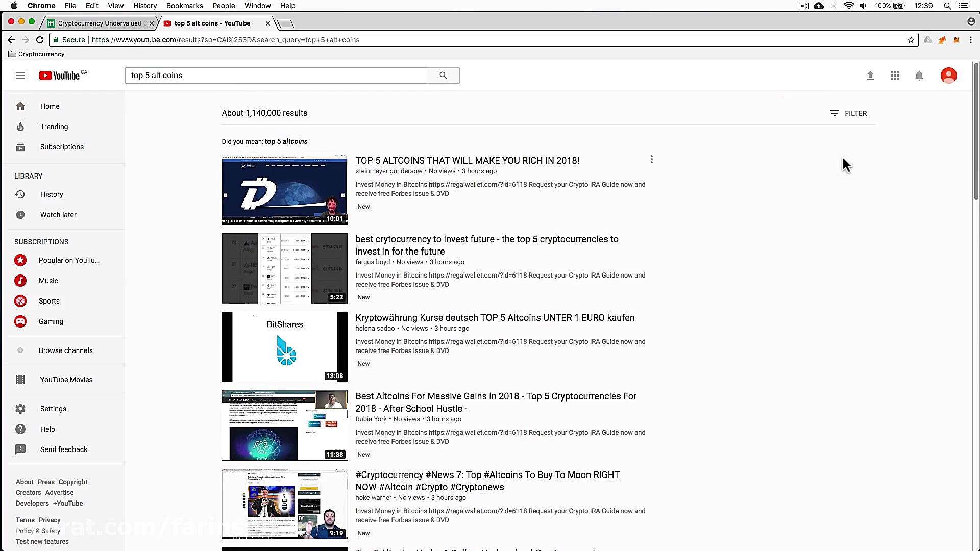Viewport: 980px width, 551px height.
Task: Open the Window menu
Action: click(257, 6)
